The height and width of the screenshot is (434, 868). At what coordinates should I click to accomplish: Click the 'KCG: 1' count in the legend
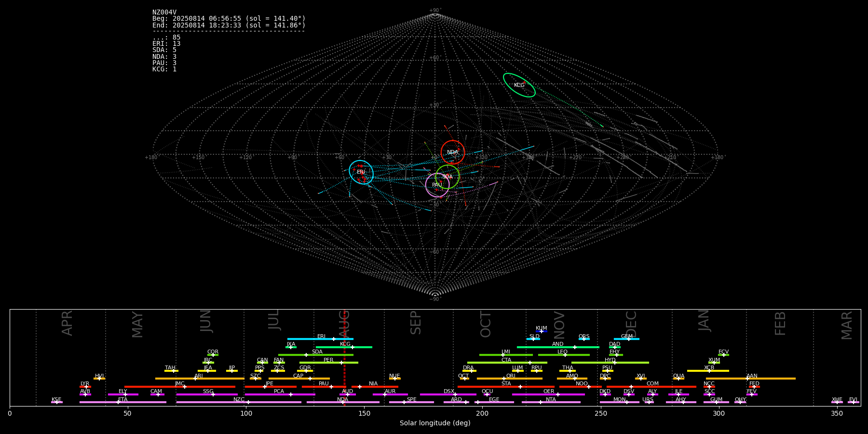click(x=164, y=69)
